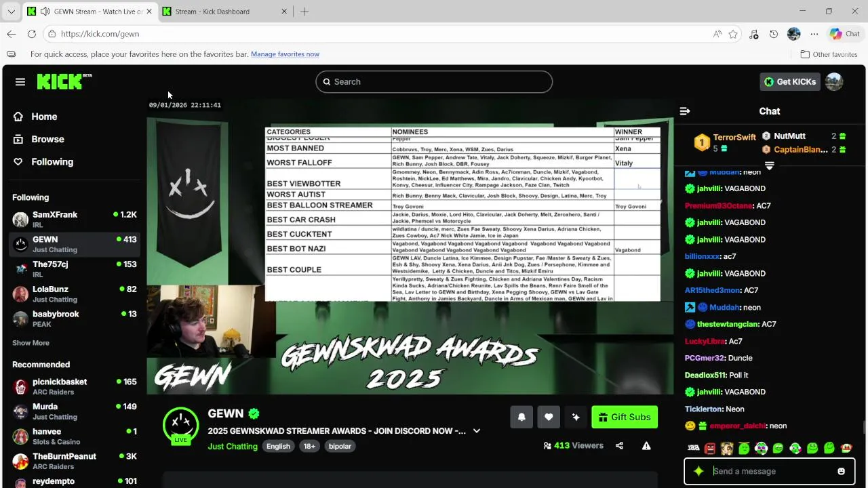Click the Kick search field

click(434, 81)
